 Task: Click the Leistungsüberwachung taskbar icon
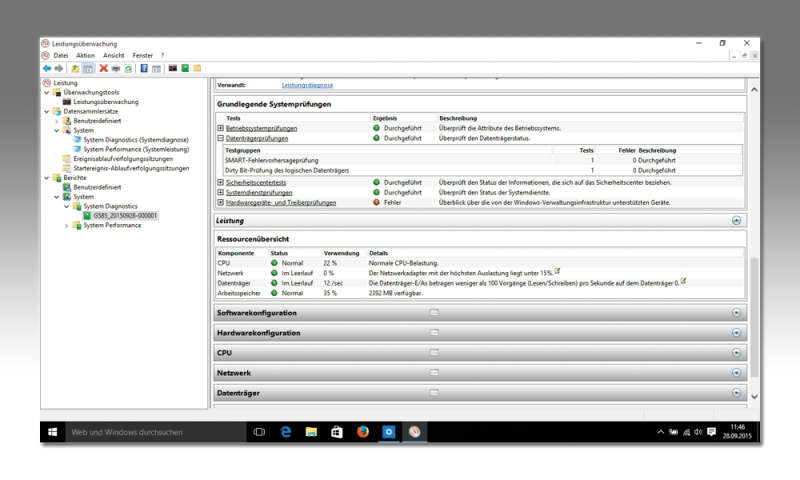point(415,432)
